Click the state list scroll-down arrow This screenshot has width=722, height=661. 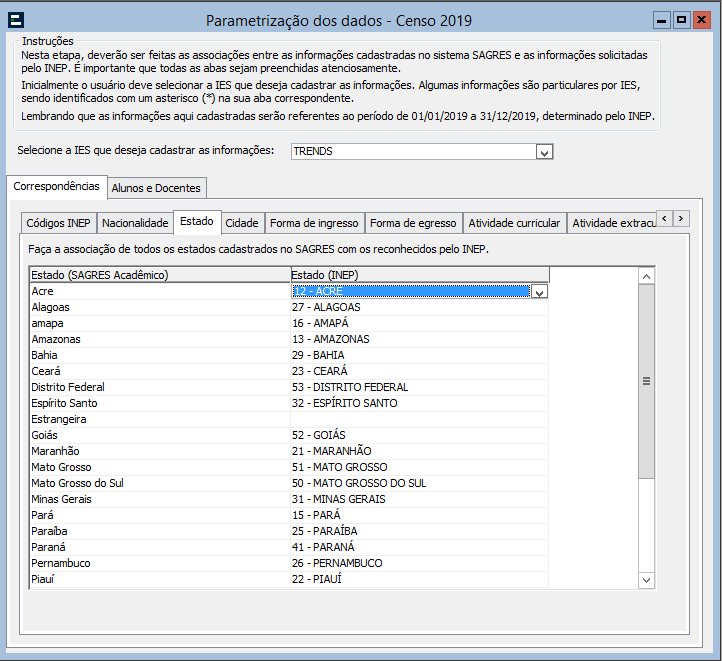646,580
